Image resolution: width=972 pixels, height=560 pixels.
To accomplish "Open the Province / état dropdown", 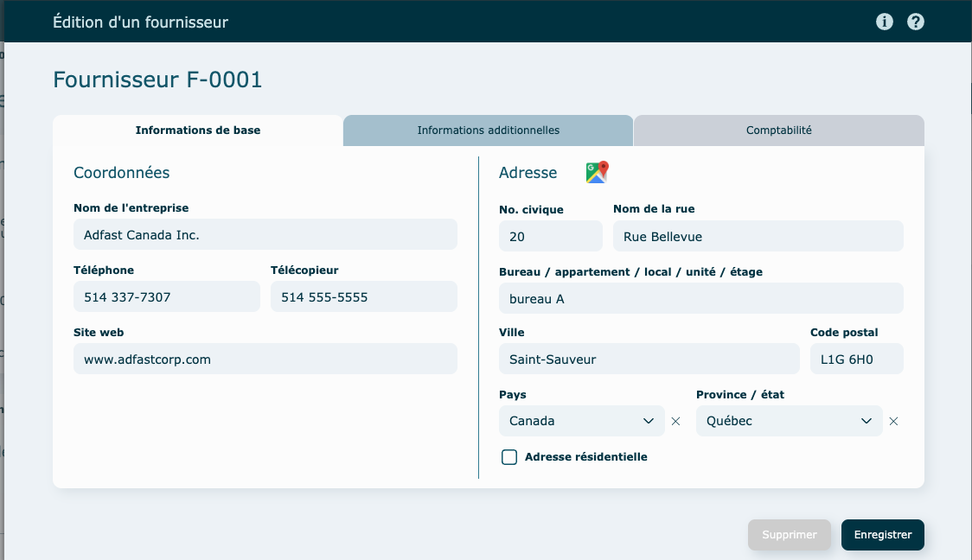I will click(789, 421).
